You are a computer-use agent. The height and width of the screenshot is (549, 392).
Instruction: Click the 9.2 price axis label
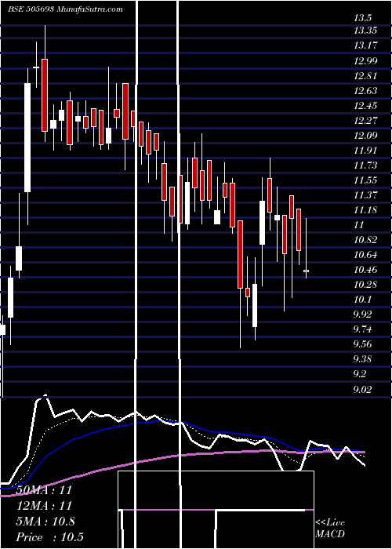click(360, 373)
